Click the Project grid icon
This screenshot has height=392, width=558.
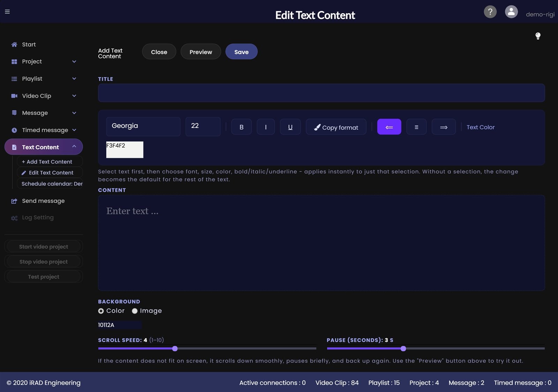[14, 62]
